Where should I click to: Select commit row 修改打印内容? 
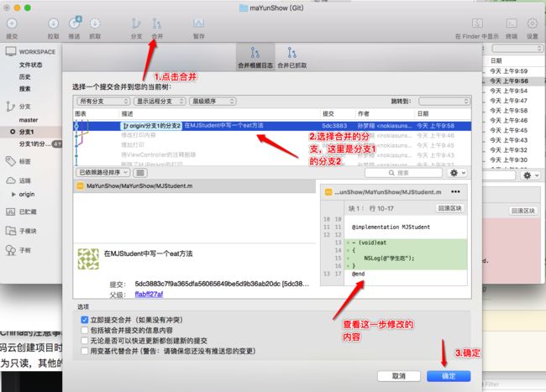tap(272, 135)
